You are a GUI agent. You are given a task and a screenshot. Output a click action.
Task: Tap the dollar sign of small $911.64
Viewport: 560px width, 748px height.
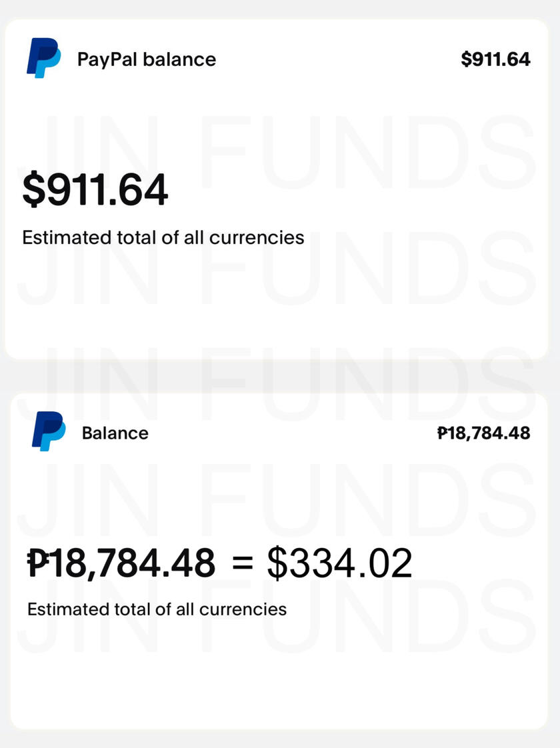pyautogui.click(x=465, y=59)
